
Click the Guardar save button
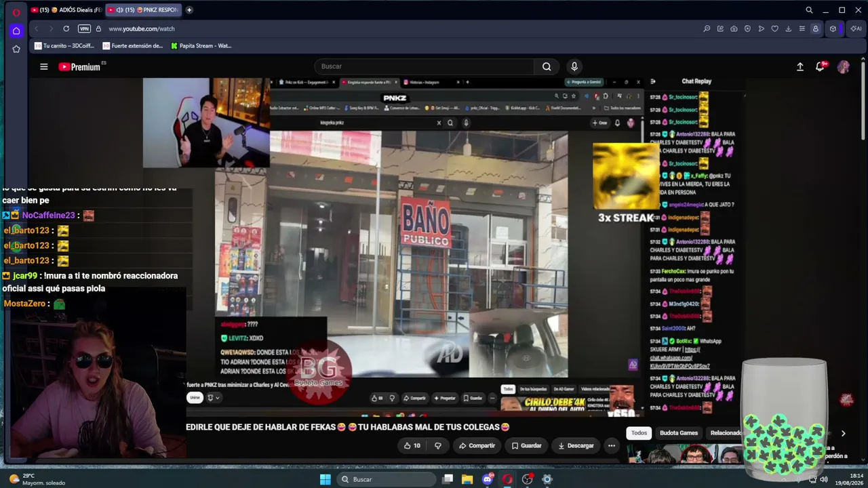point(527,446)
